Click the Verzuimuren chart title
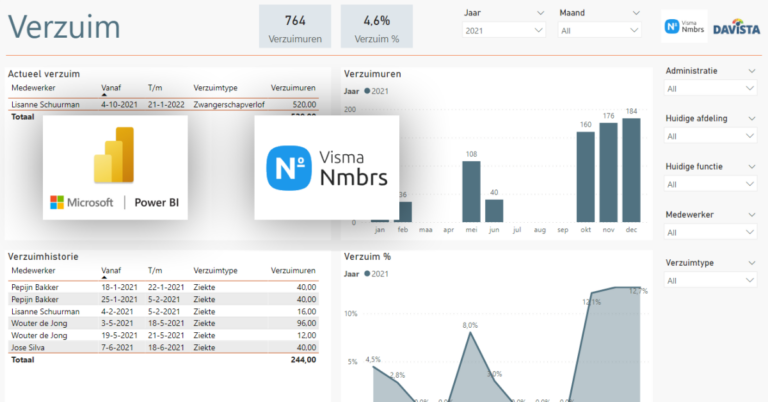 click(372, 74)
